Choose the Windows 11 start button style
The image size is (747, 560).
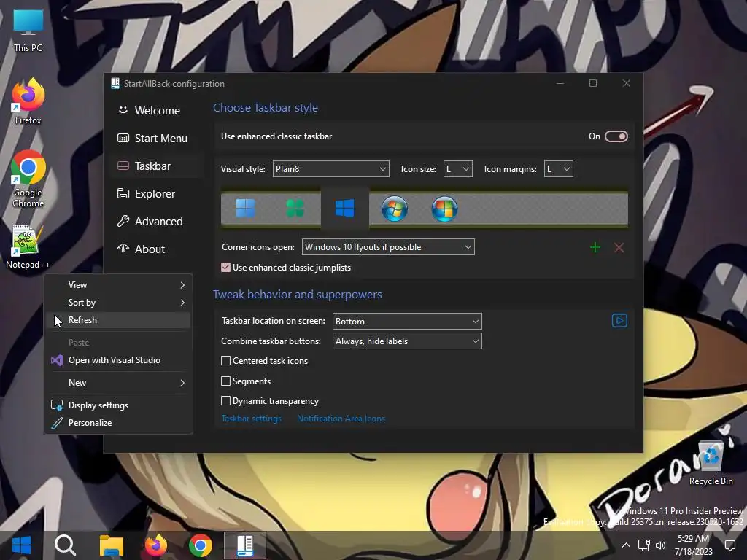(x=246, y=209)
